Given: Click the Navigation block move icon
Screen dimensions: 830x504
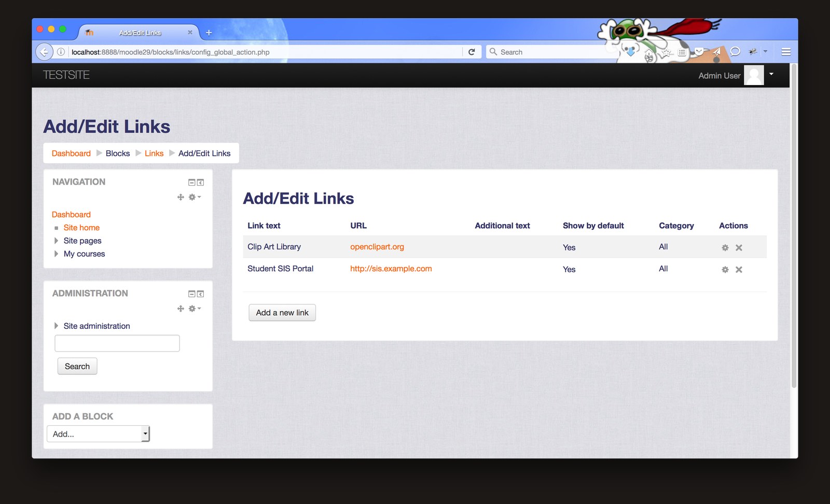Looking at the screenshot, I should [181, 197].
